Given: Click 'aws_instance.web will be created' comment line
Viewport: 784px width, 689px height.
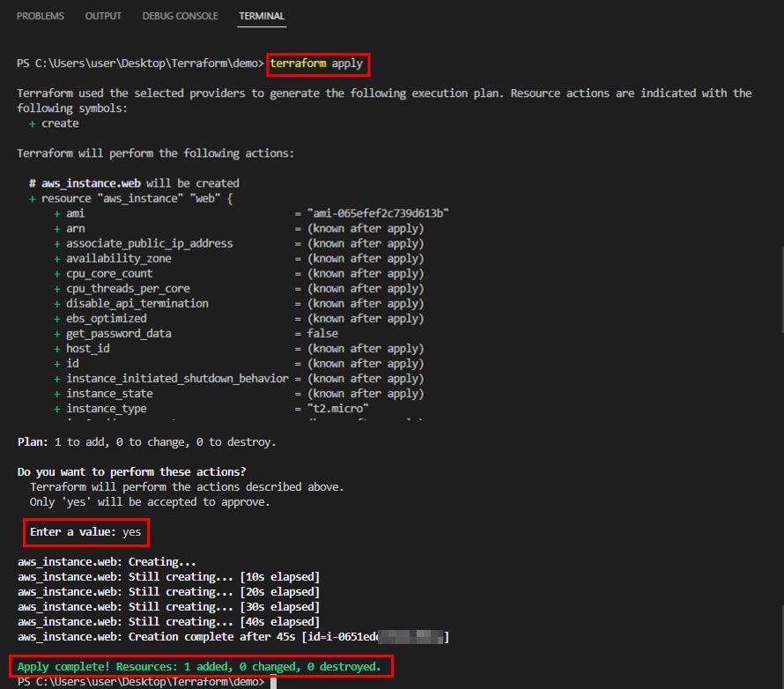Looking at the screenshot, I should click(134, 183).
